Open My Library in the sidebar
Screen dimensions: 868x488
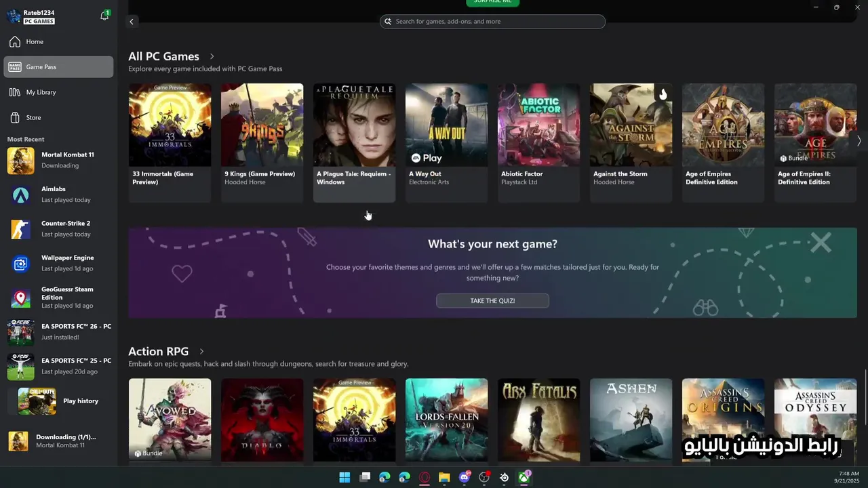pyautogui.click(x=59, y=92)
